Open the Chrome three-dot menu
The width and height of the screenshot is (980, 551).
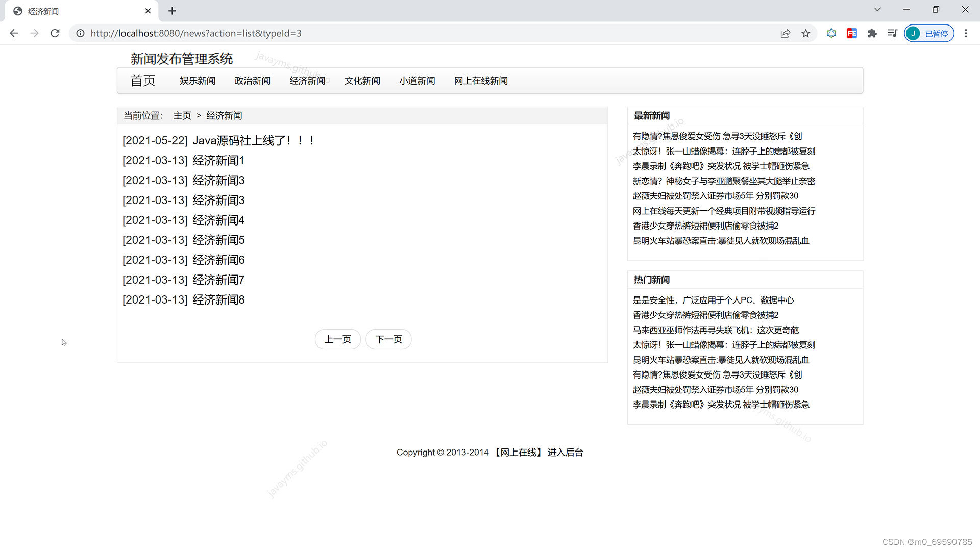pyautogui.click(x=966, y=33)
